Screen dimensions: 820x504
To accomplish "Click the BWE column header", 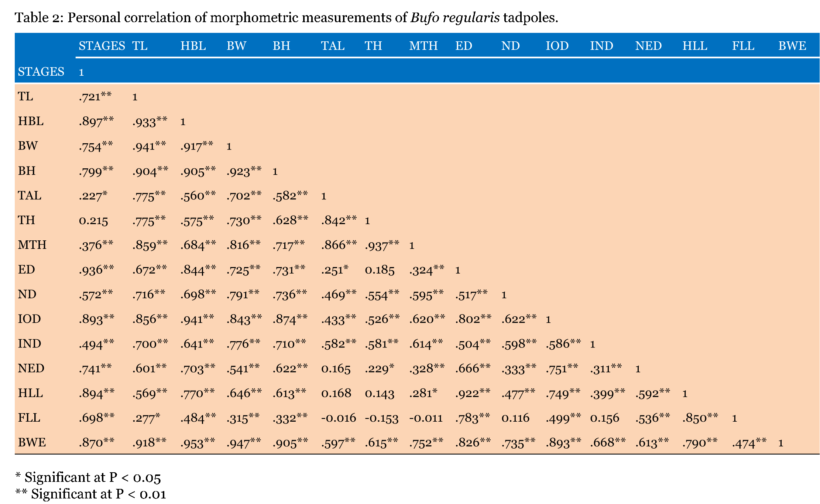I will point(792,46).
